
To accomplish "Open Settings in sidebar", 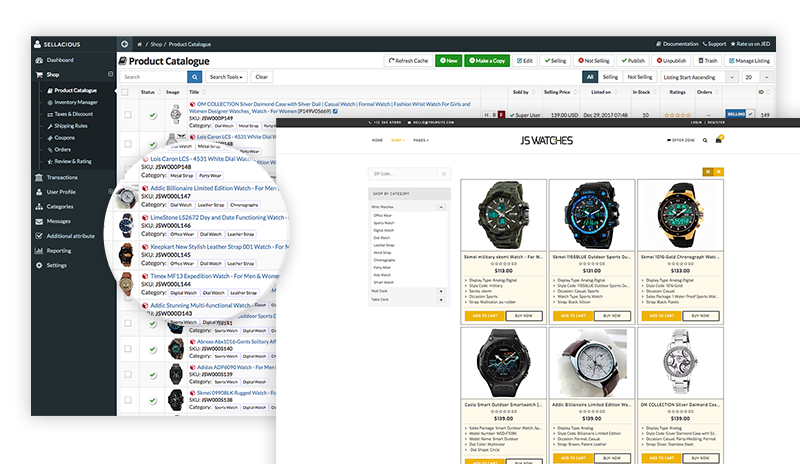I will [x=56, y=265].
